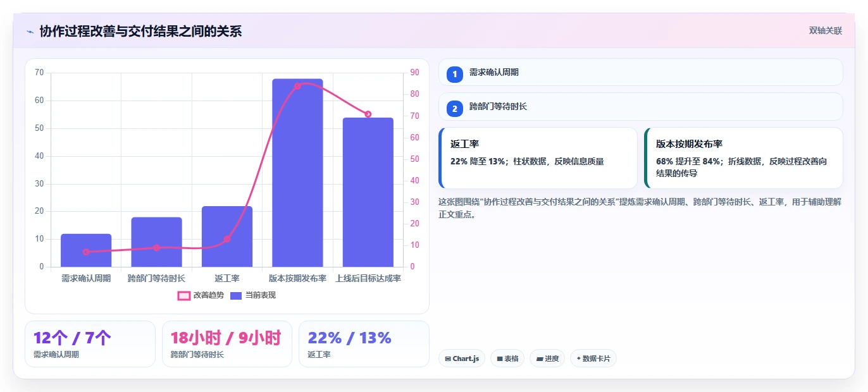Click the icon in the 表格 tag

click(x=500, y=358)
